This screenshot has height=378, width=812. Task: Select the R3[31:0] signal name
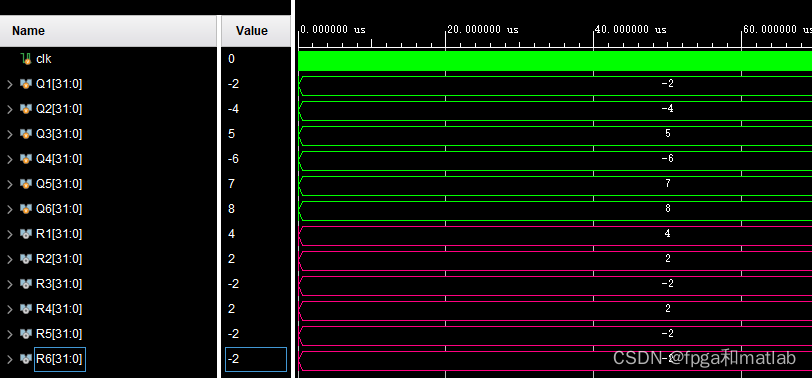[x=59, y=284]
